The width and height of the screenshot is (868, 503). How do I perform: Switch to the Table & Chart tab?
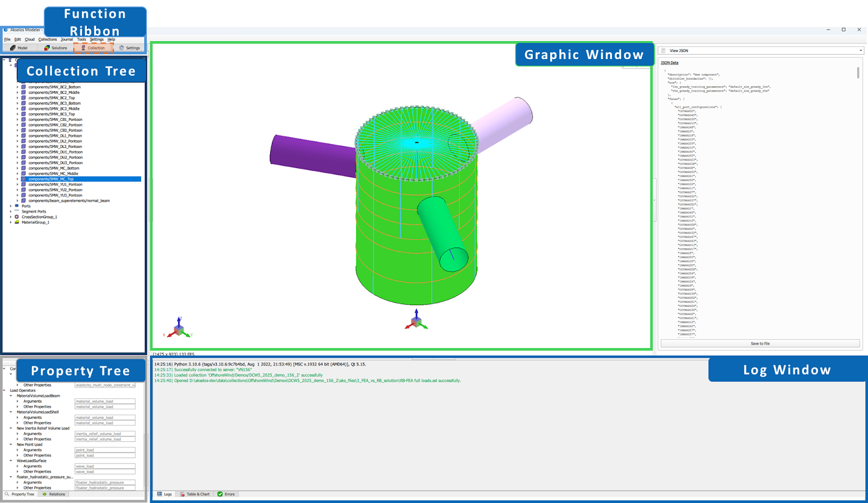click(195, 494)
